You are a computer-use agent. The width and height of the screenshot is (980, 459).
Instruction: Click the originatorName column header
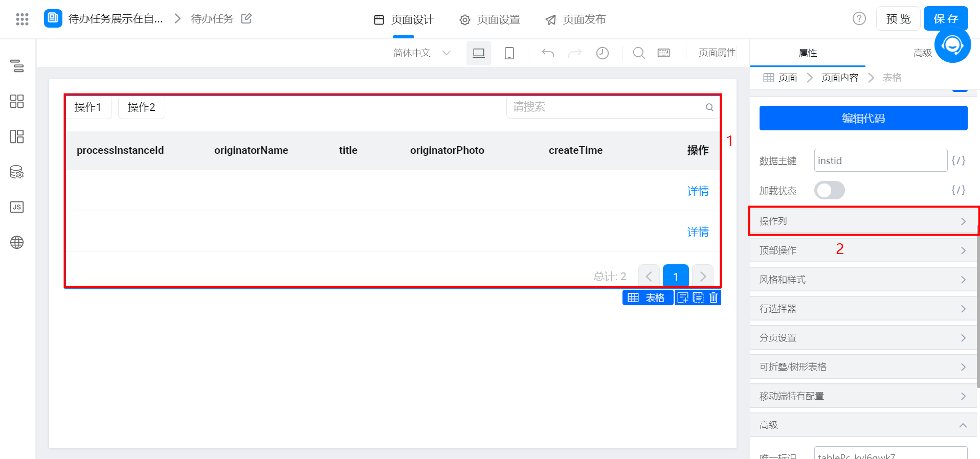pos(251,150)
